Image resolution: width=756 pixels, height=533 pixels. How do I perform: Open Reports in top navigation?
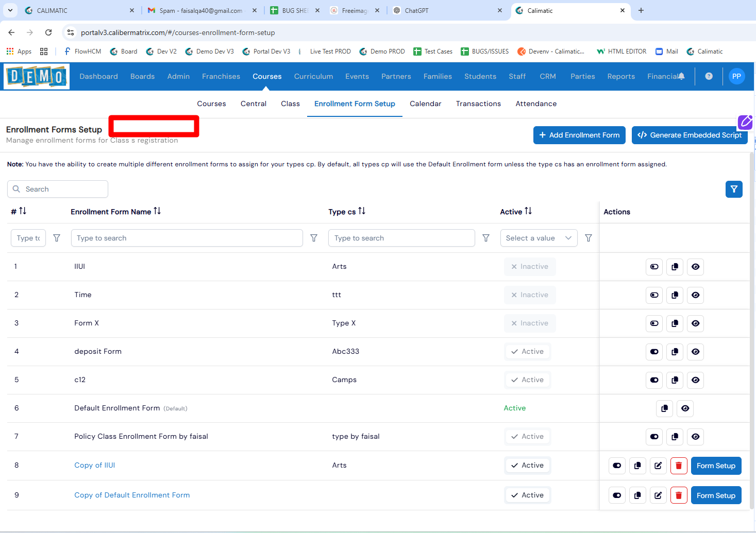[x=621, y=76]
